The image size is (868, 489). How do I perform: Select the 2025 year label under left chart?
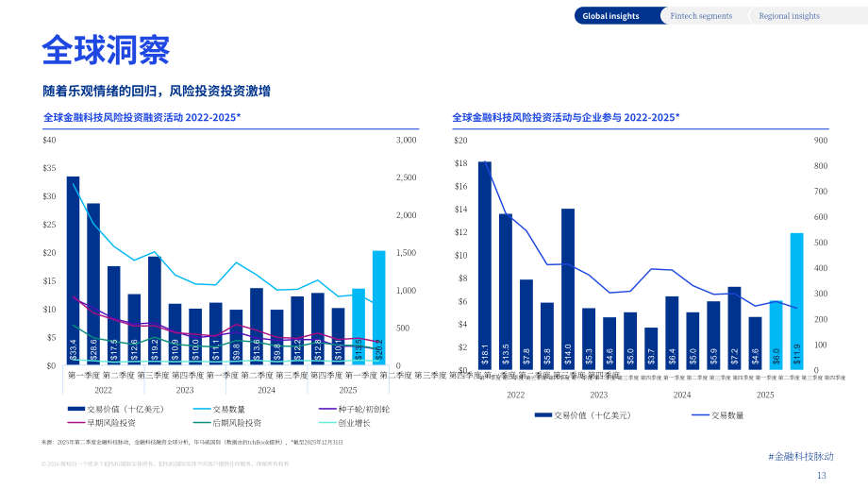pyautogui.click(x=347, y=391)
